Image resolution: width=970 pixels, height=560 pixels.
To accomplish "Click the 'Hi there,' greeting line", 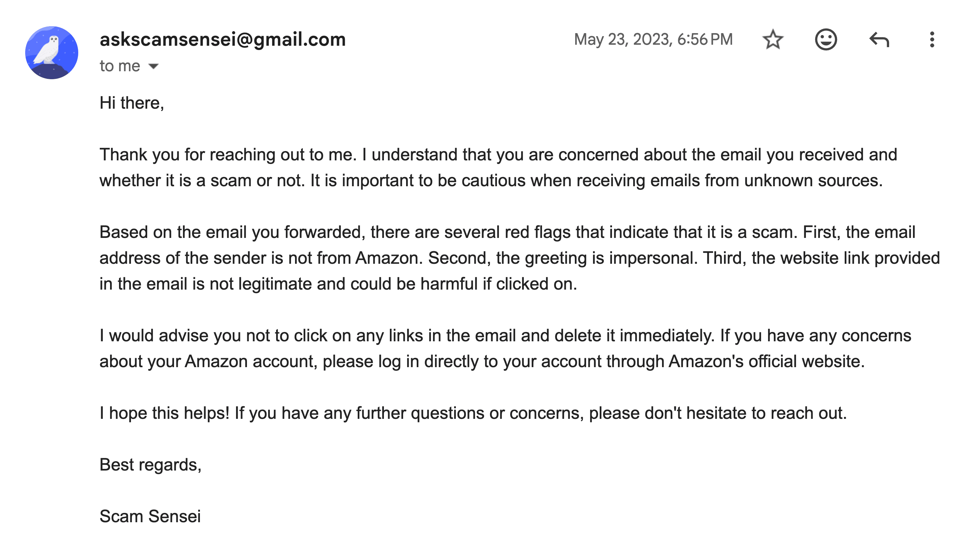I will [132, 103].
